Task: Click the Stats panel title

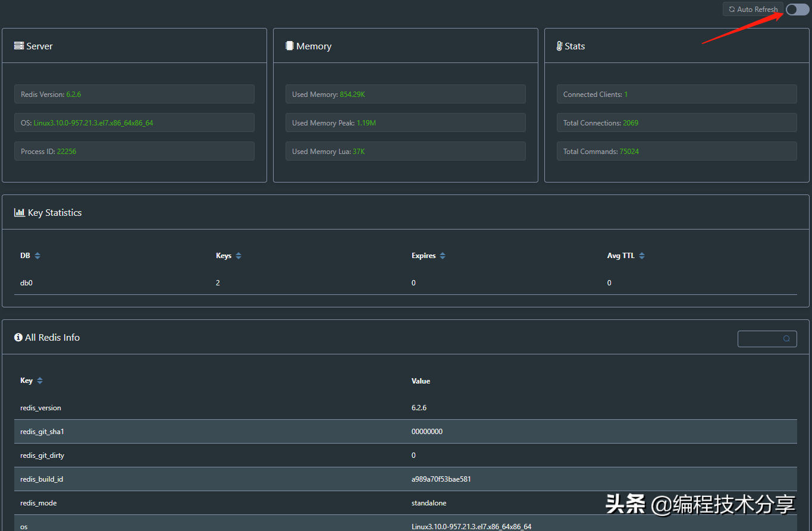Action: click(x=575, y=46)
